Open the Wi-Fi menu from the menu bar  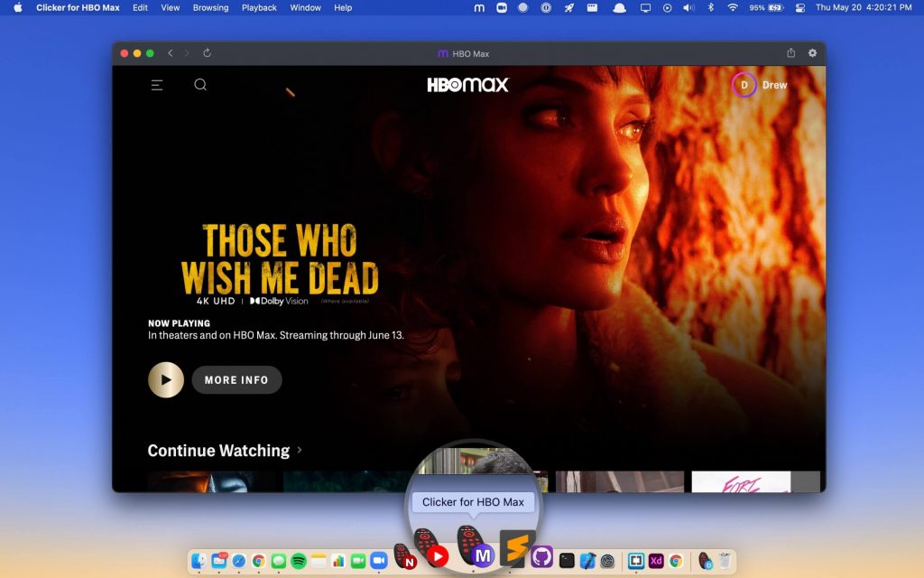(734, 8)
